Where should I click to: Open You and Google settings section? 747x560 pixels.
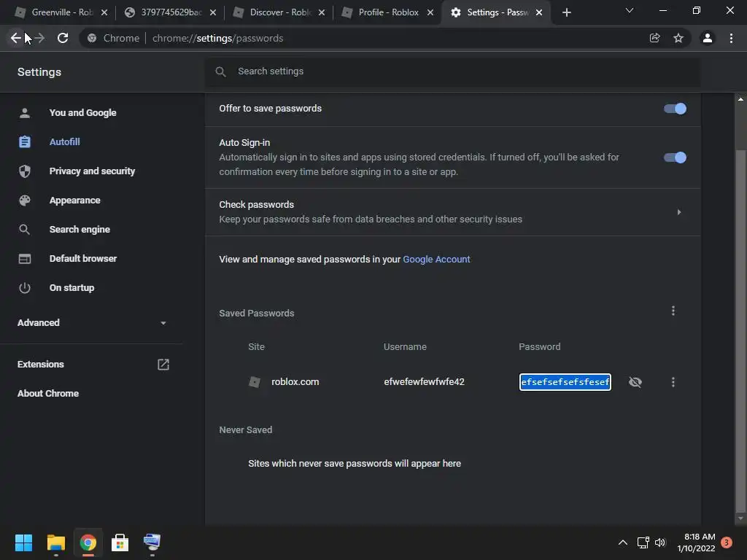click(83, 113)
